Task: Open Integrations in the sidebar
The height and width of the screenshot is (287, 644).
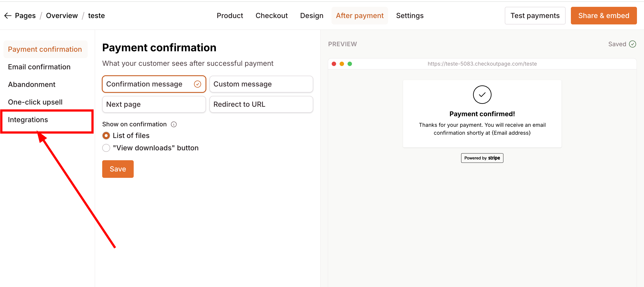Action: (x=28, y=120)
